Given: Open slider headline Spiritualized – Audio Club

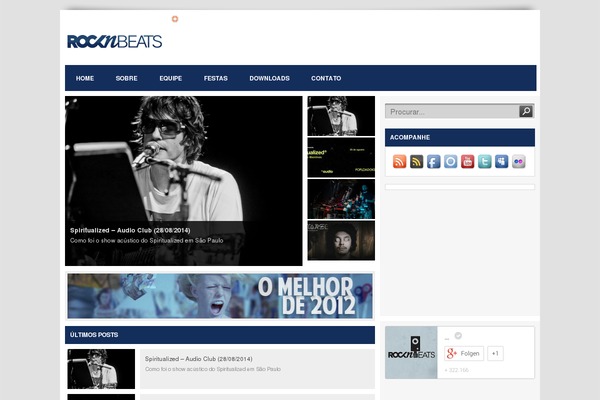Looking at the screenshot, I should pos(130,230).
